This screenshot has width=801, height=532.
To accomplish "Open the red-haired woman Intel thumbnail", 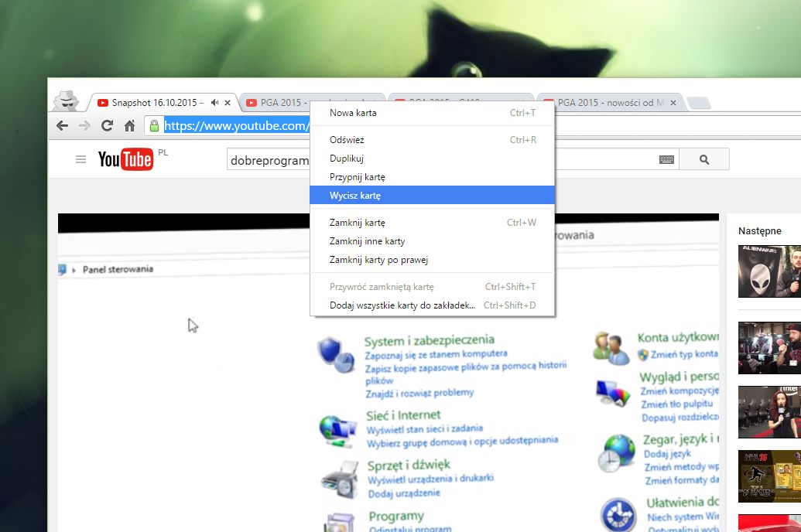I will tap(769, 412).
